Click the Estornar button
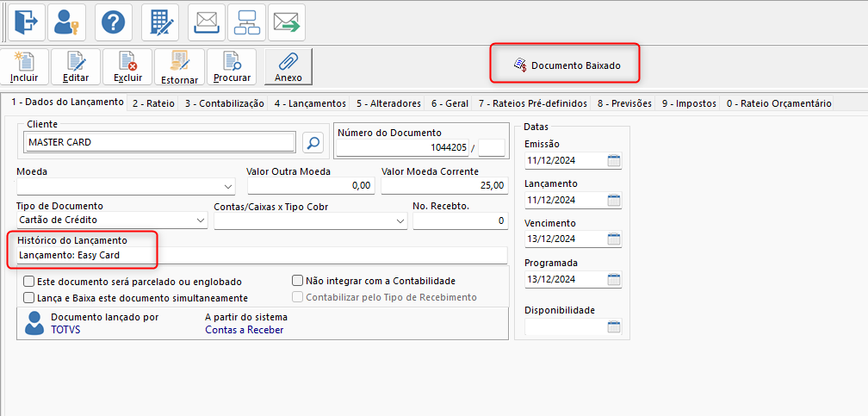 179,67
